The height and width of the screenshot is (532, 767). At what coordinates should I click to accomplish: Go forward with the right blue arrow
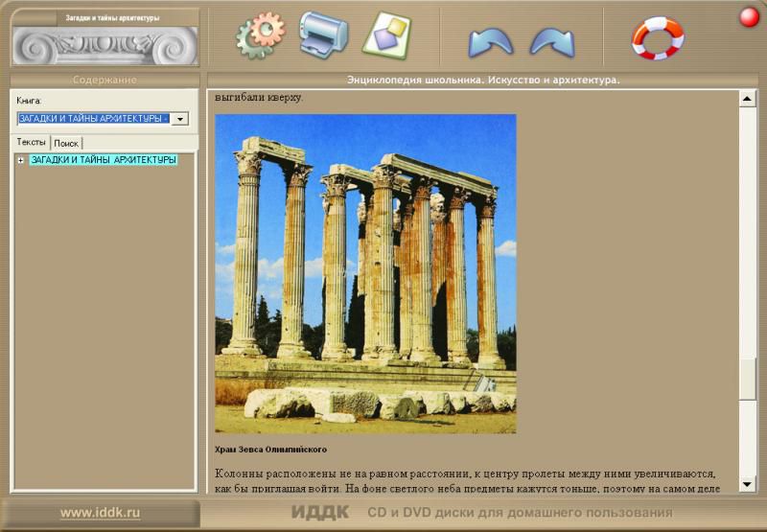tap(552, 41)
